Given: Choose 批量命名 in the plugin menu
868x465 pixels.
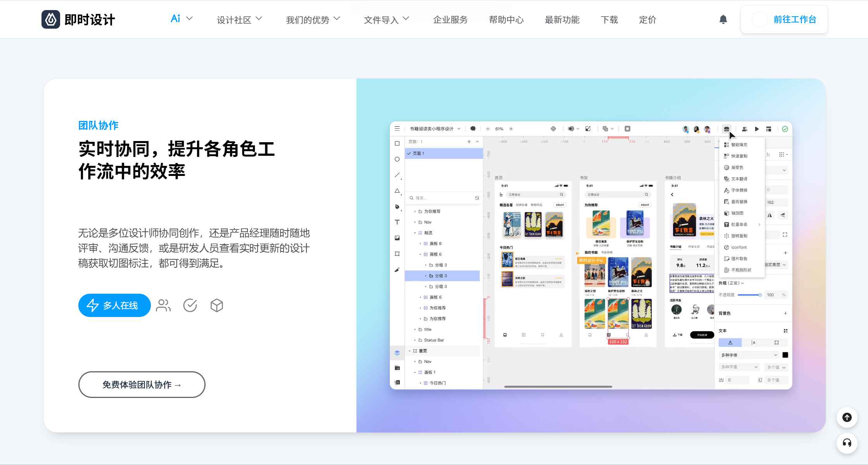Looking at the screenshot, I should coord(742,224).
